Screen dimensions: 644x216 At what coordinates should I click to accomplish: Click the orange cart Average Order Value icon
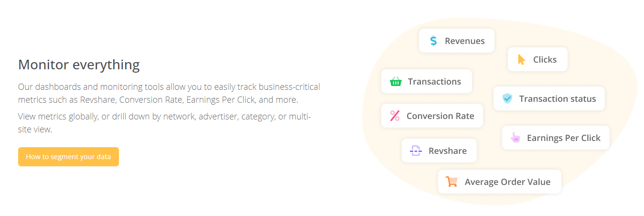(x=451, y=182)
